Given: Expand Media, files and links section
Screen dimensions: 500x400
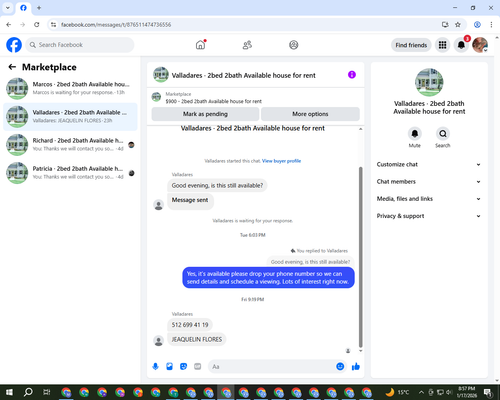Looking at the screenshot, I should pyautogui.click(x=429, y=199).
